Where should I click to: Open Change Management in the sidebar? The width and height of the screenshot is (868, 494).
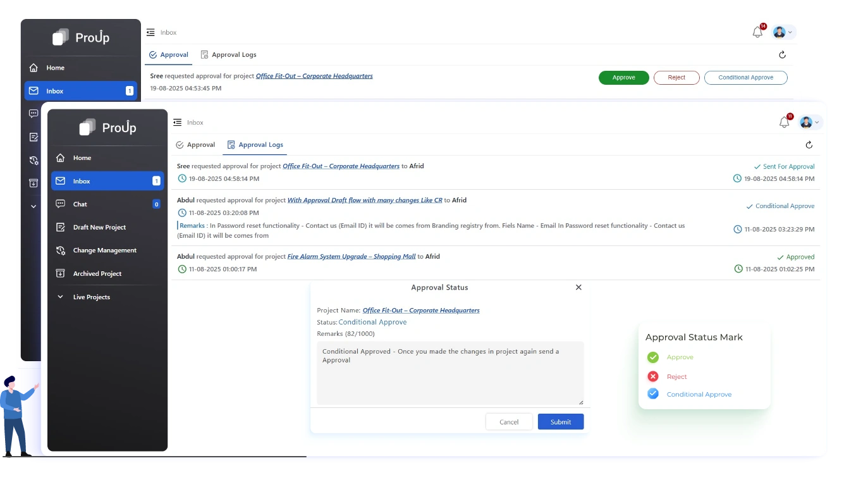[104, 250]
